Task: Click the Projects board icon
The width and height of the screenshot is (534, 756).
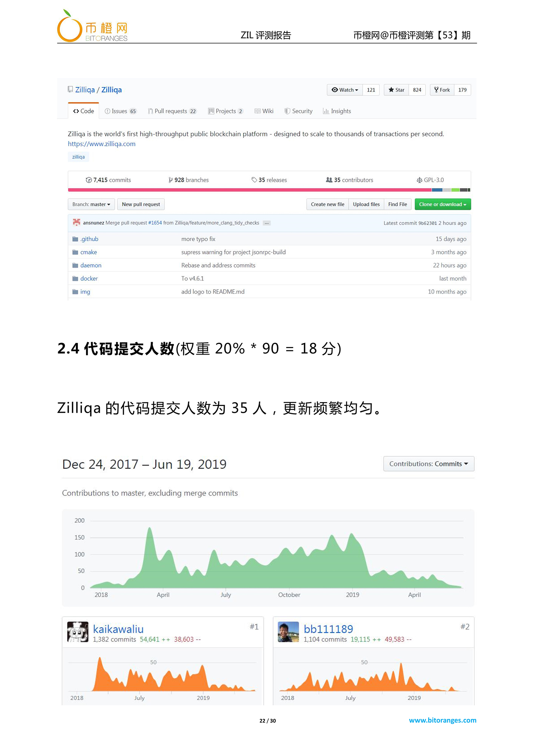Action: tap(211, 111)
